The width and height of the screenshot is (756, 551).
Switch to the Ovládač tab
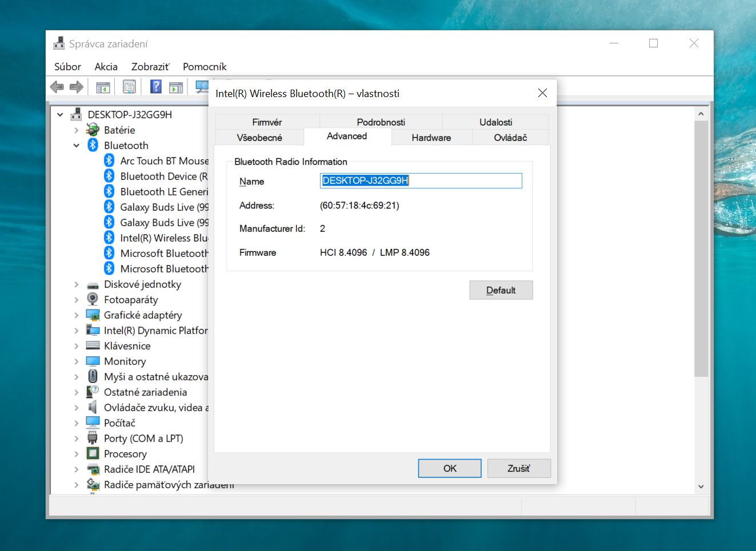click(x=510, y=138)
